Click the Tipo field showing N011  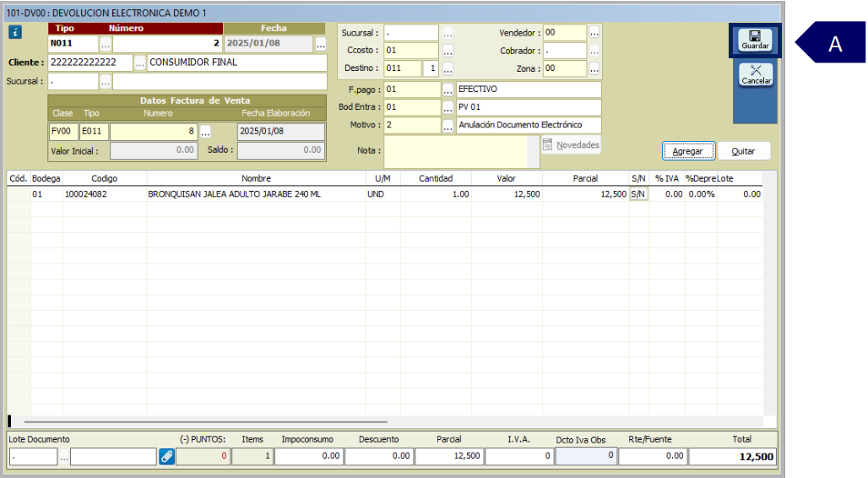(73, 43)
